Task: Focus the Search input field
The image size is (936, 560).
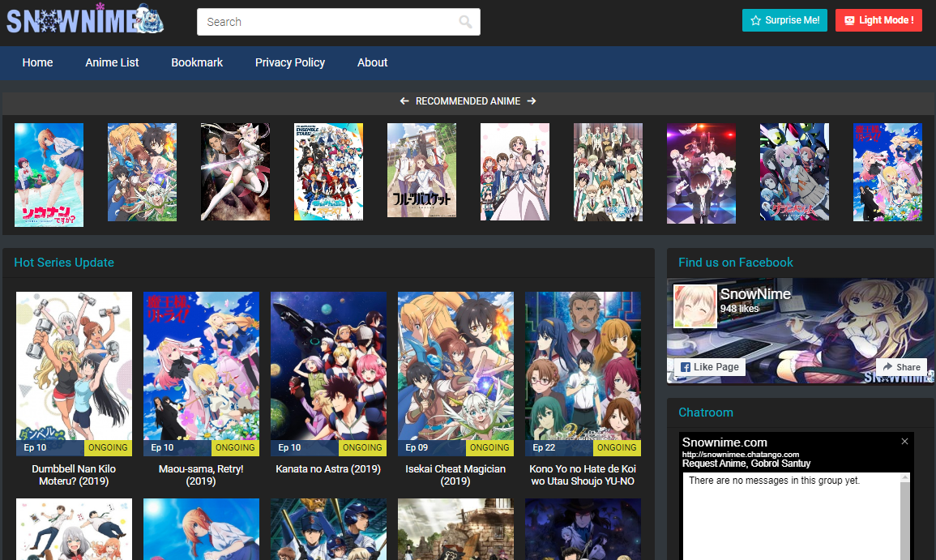Action: pos(339,22)
